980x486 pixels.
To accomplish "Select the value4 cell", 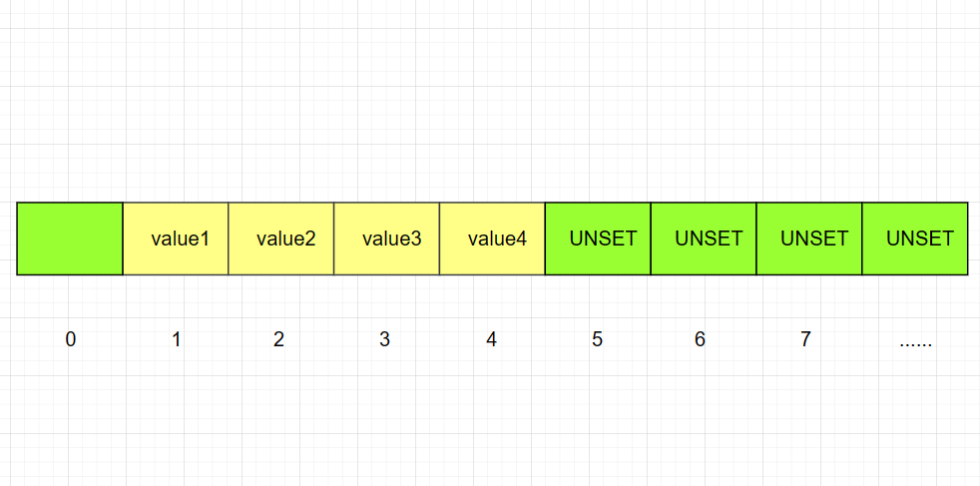I will click(493, 238).
